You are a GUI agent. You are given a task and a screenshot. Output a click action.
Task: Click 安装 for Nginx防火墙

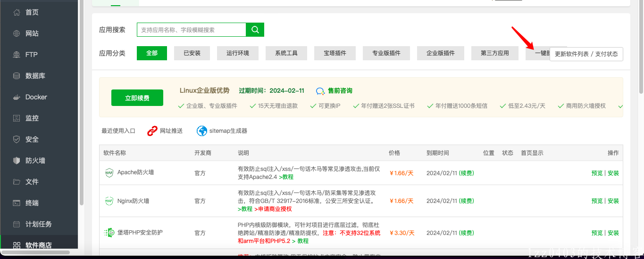[x=613, y=201]
